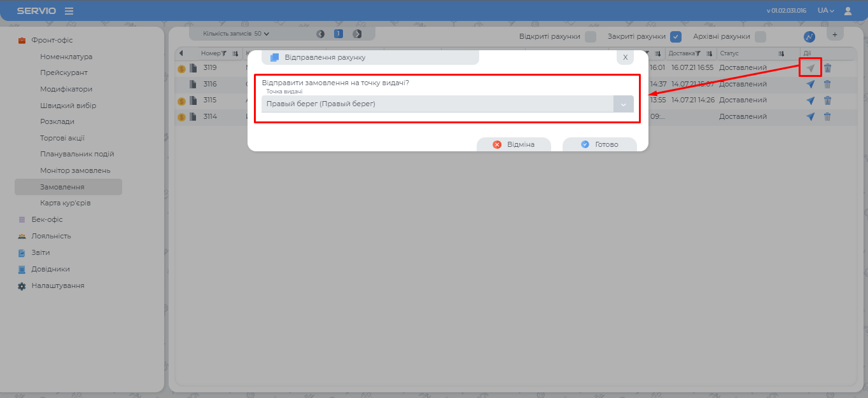This screenshot has height=398, width=868.
Task: Open the Кількість записів dropdown
Action: (236, 34)
